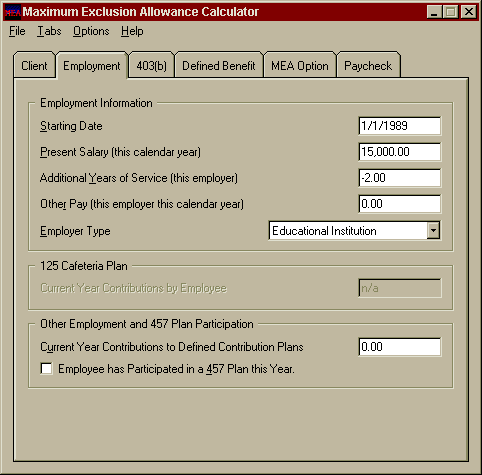The image size is (482, 475).
Task: Open the Tabs menu
Action: coord(49,31)
